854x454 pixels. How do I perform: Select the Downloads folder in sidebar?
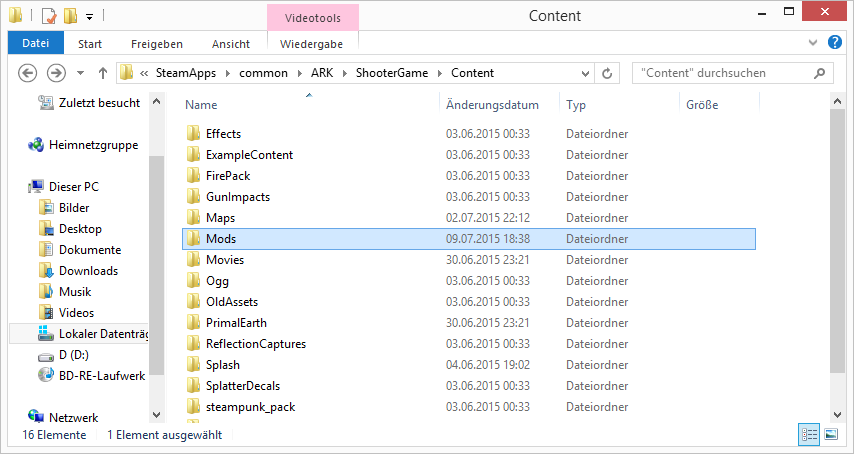(88, 271)
